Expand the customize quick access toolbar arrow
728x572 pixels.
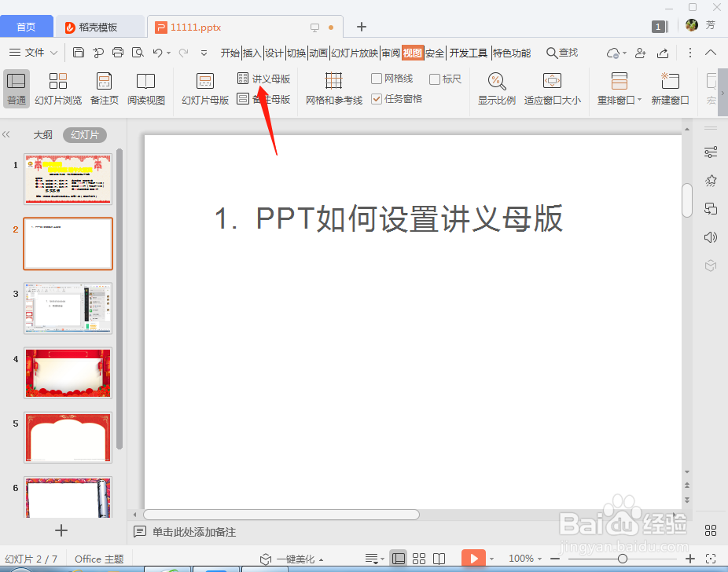(204, 53)
